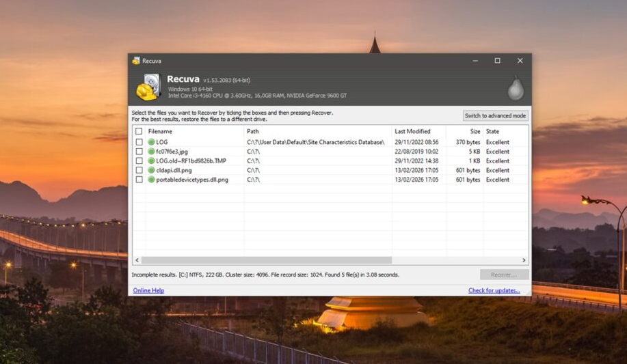Click the green status dot beside fc07f6e3.jpg
The image size is (627, 364).
(x=152, y=152)
